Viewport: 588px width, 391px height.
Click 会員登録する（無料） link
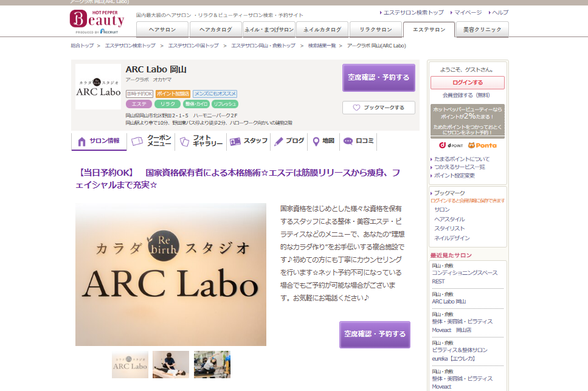click(x=466, y=95)
